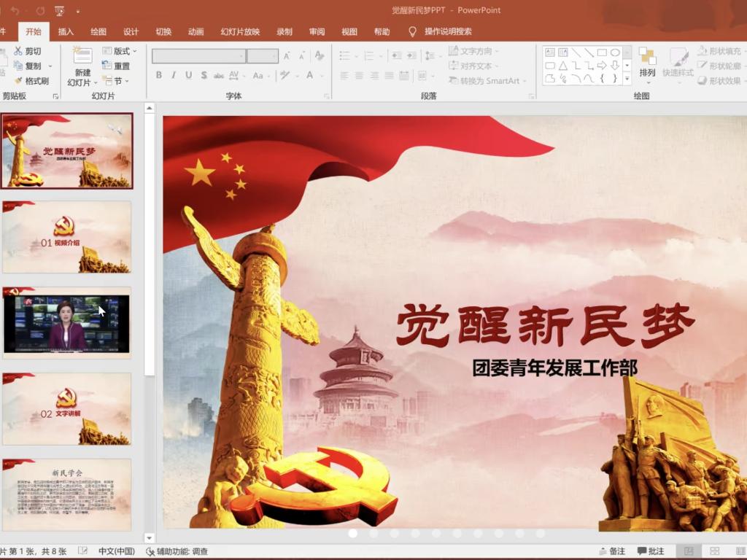
Task: Open Shape Fill (形状填充) color picker
Action: pos(719,51)
